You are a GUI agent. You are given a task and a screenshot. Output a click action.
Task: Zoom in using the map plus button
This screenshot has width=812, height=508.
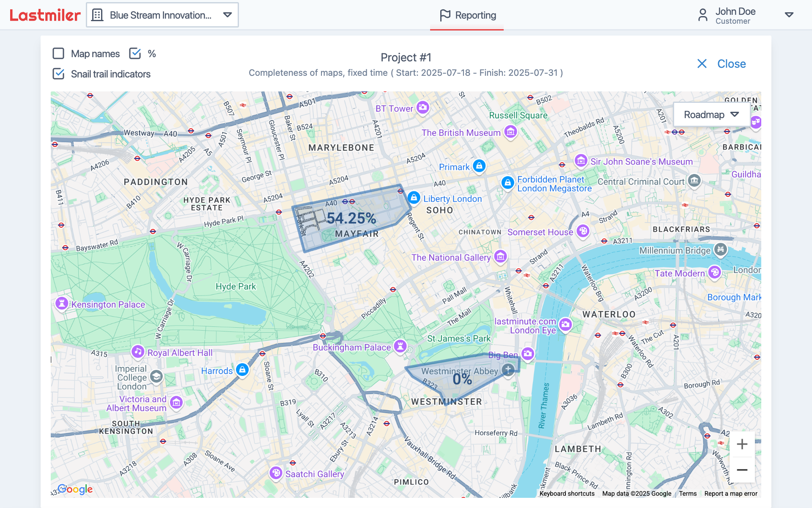pos(742,444)
